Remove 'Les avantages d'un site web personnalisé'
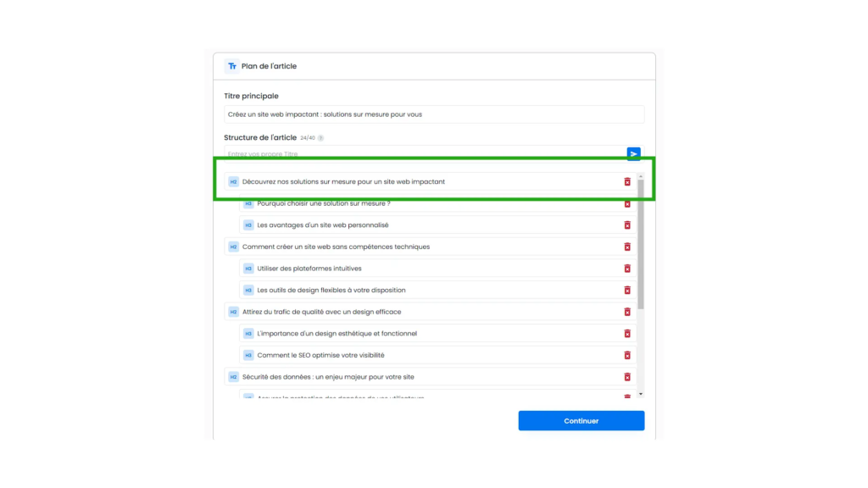 627,225
